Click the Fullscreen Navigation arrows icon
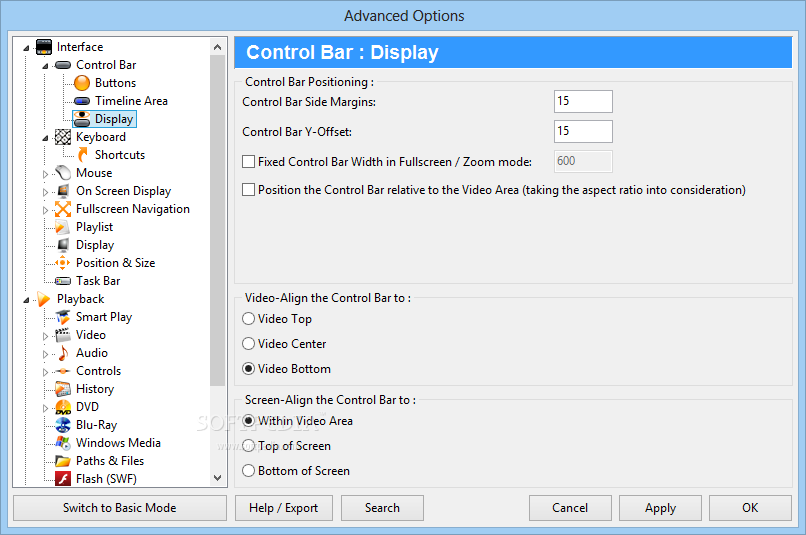The image size is (806, 535). click(63, 209)
